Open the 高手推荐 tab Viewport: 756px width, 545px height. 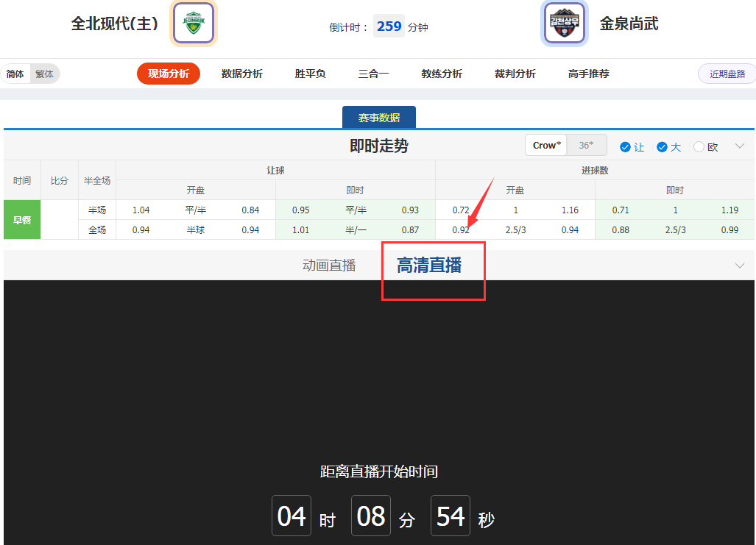(588, 74)
